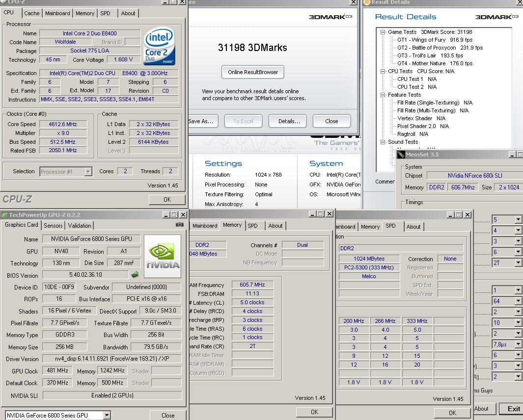
Task: Open the GeForce 6800 Series GPU dropdown
Action: point(107,415)
